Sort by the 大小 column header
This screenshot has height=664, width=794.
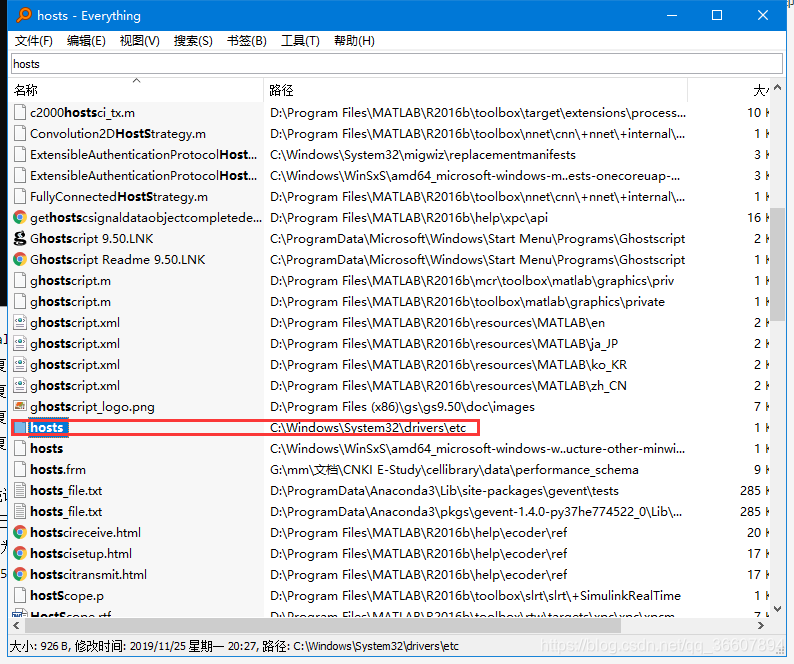coord(729,90)
